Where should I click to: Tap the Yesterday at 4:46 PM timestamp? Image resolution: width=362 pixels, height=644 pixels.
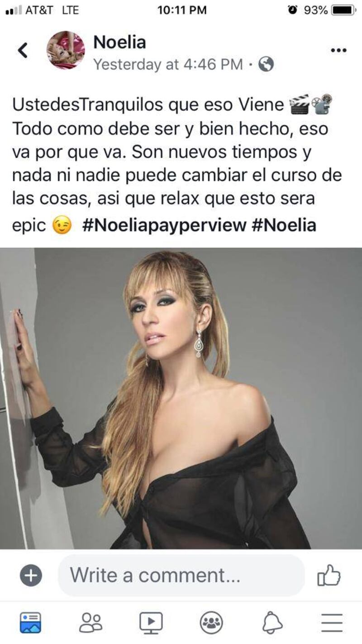pos(168,65)
